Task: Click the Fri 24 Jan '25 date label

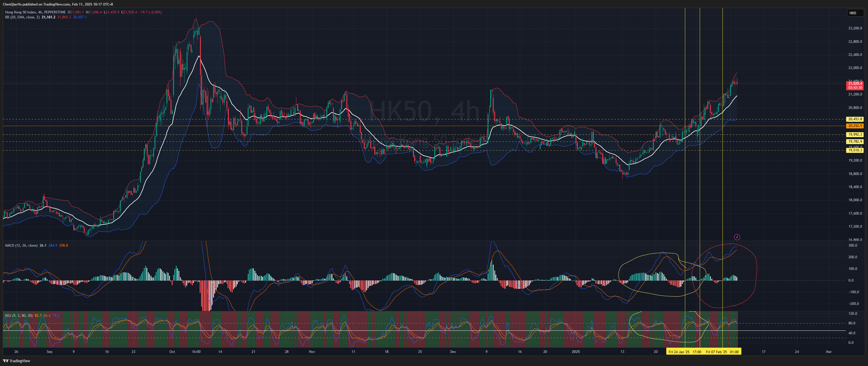Action: (679, 352)
